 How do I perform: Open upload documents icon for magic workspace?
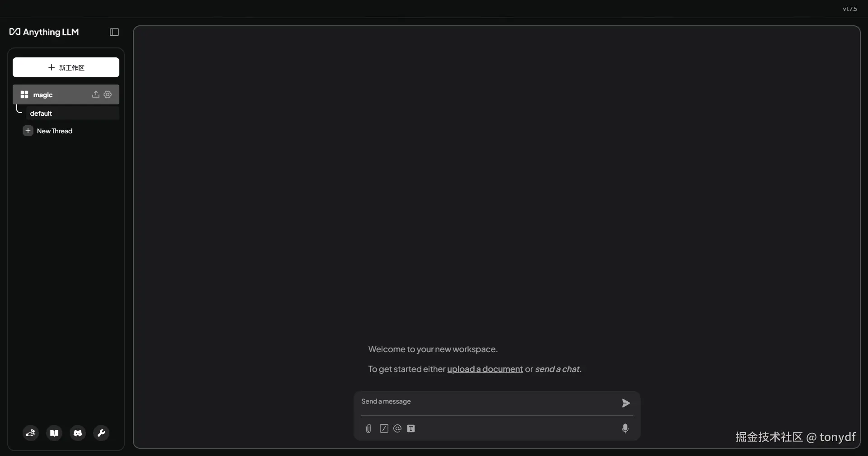pyautogui.click(x=95, y=94)
